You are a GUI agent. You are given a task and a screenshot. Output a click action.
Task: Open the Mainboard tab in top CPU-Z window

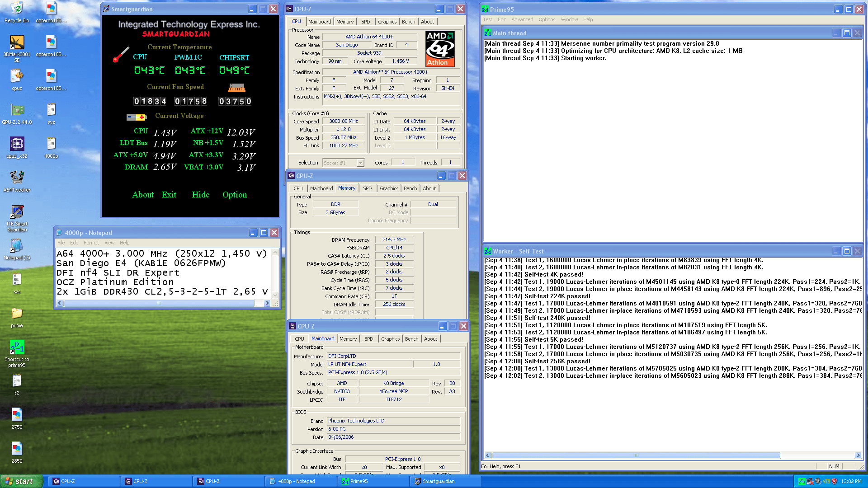320,22
